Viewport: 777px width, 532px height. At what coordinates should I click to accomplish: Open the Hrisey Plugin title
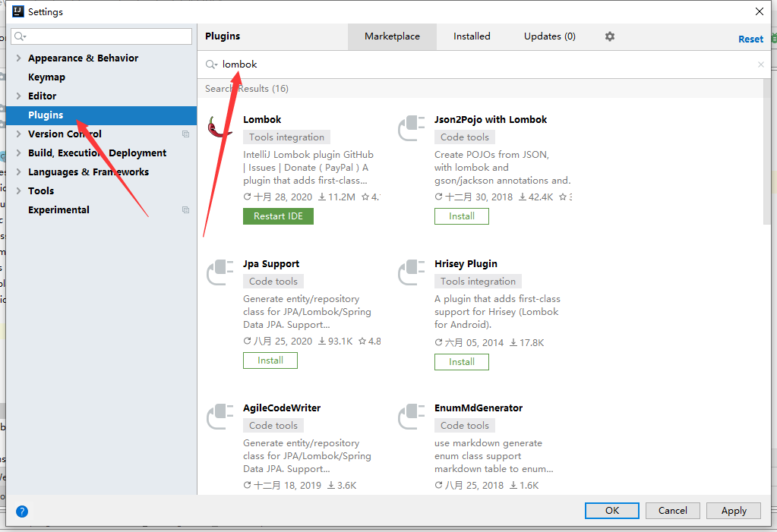466,263
